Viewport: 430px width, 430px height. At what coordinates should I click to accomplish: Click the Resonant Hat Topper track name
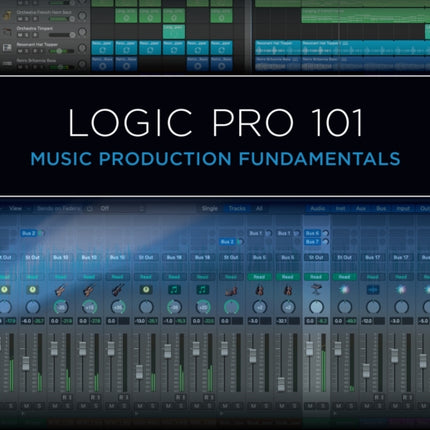click(x=37, y=44)
